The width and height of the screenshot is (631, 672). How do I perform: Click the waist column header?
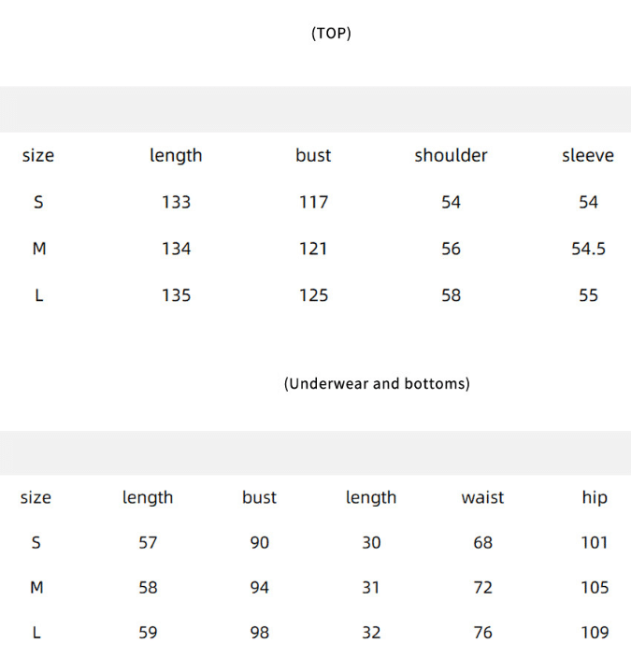pos(482,497)
